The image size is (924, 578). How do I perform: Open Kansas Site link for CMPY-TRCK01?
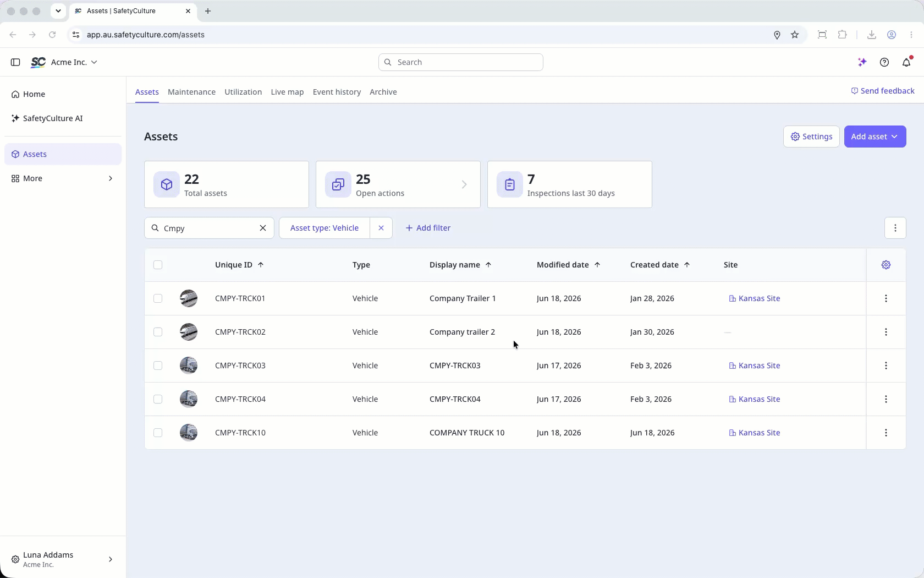tap(755, 298)
